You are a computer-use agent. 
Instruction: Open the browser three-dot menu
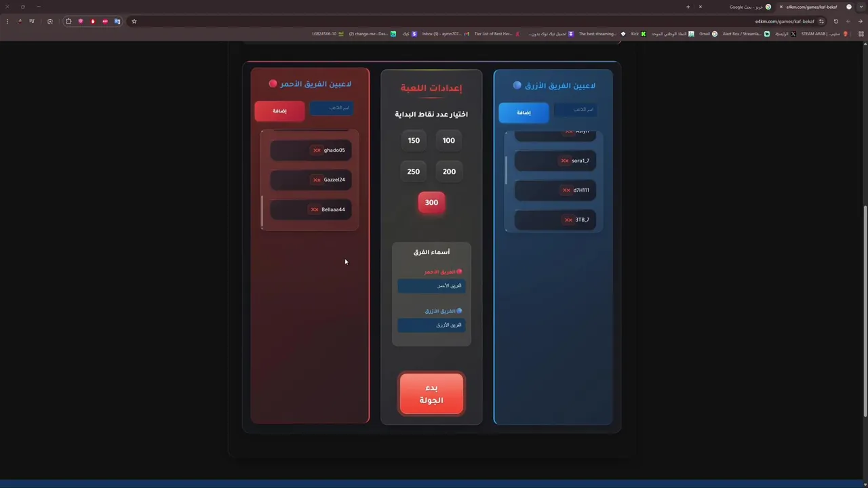coord(7,21)
